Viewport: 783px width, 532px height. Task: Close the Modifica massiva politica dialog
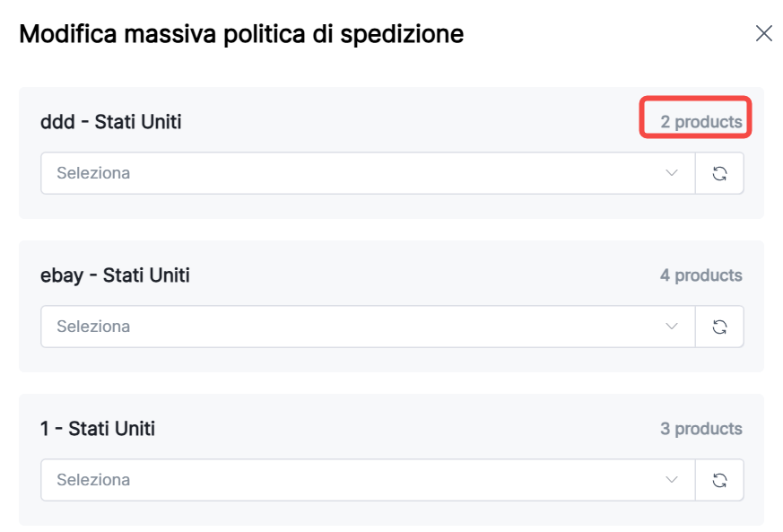[x=763, y=34]
